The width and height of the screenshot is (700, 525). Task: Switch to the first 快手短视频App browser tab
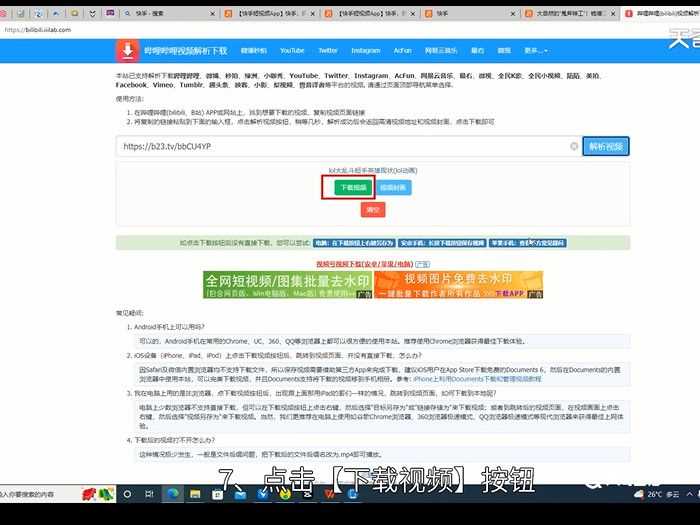(269, 14)
